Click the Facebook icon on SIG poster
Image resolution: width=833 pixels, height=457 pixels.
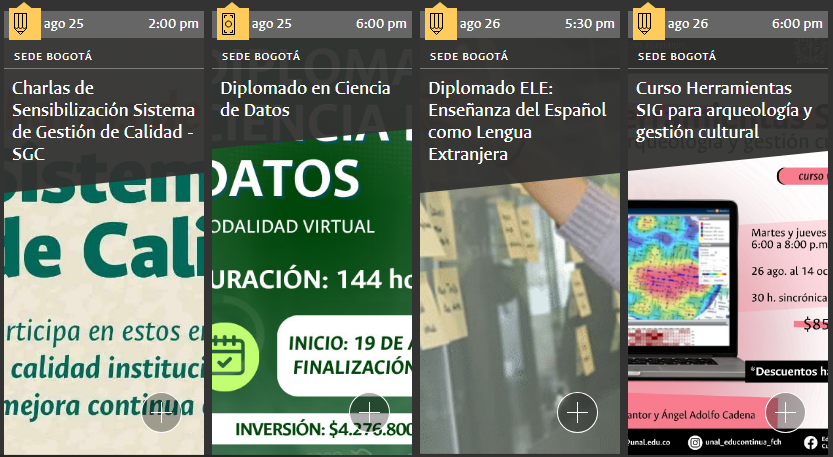point(810,442)
